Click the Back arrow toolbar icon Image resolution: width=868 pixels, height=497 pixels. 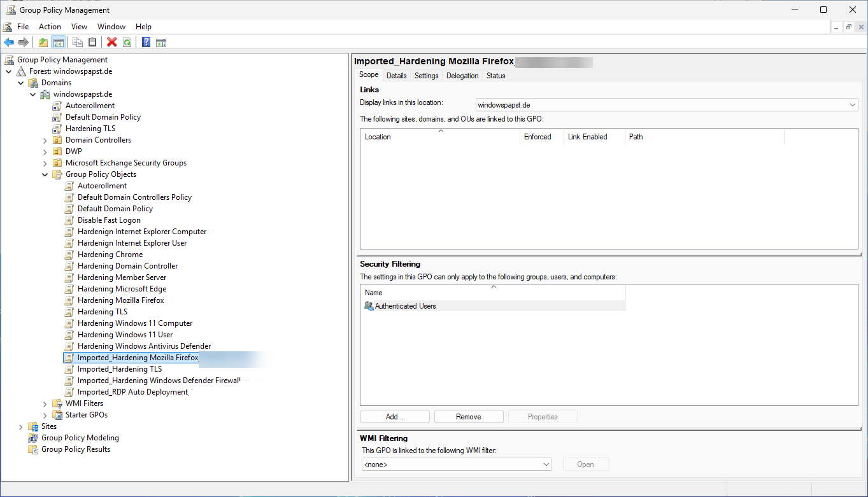click(9, 43)
